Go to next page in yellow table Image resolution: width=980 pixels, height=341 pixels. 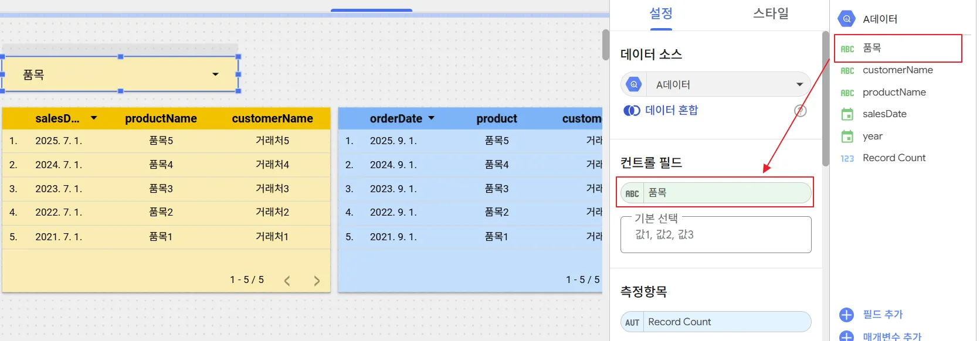point(317,281)
